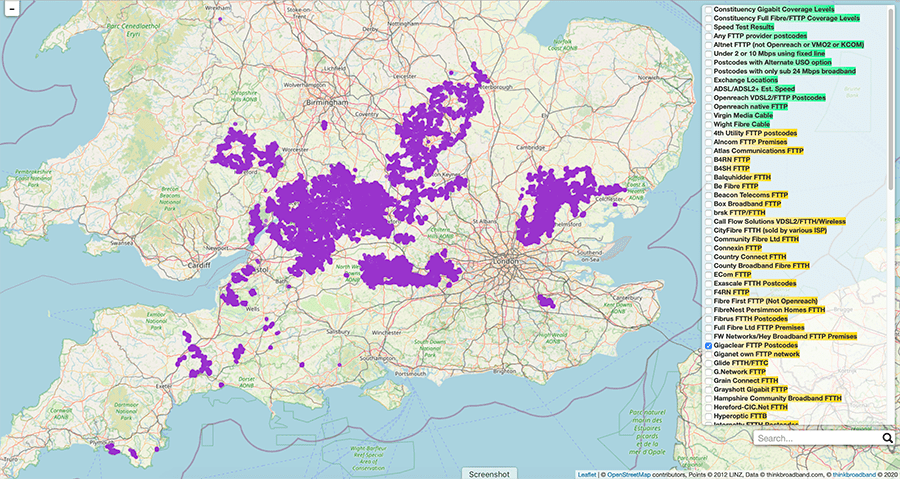Click into the Search input field
900x479 pixels.
pos(817,438)
